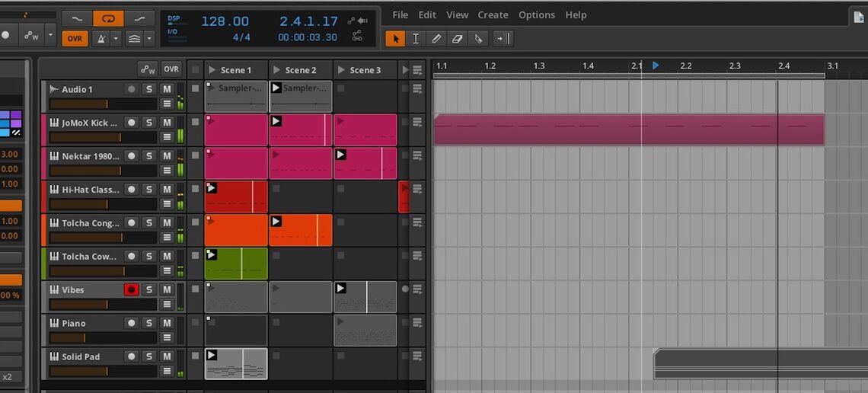Open the Create menu
Image resolution: width=868 pixels, height=393 pixels.
tap(493, 14)
